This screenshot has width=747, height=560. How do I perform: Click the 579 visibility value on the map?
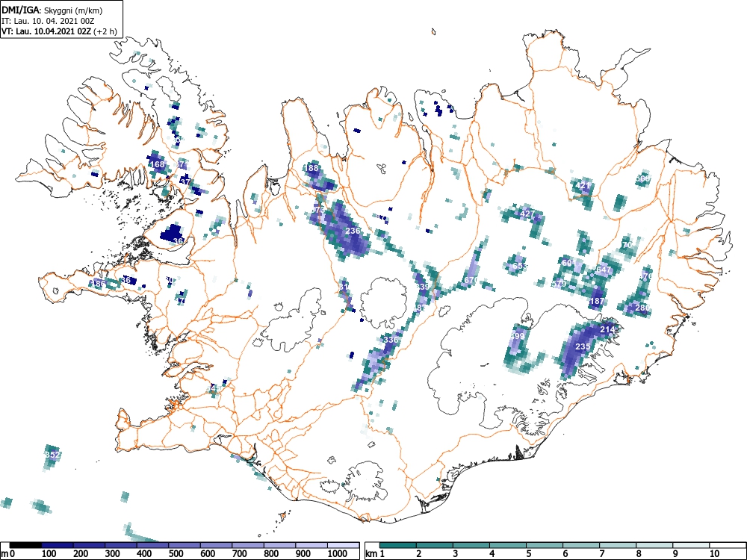pos(559,284)
